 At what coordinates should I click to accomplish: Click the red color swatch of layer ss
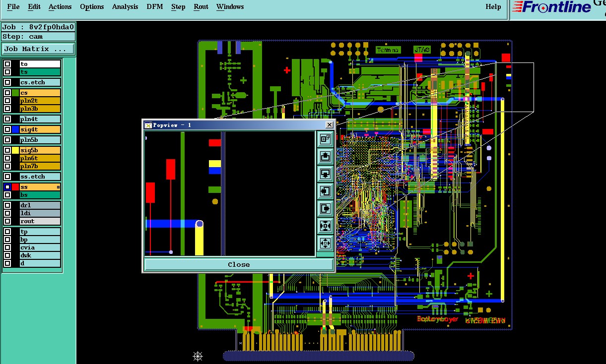pos(15,187)
